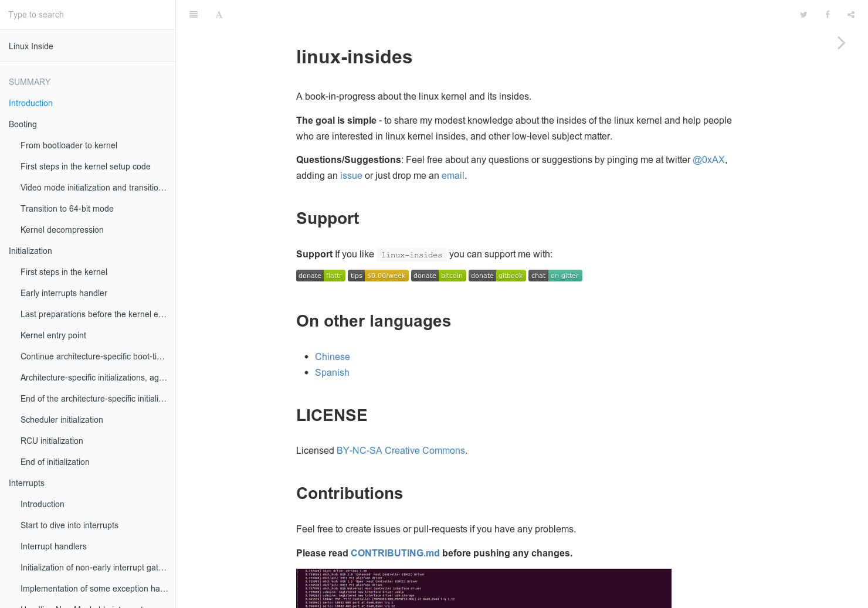Open the BY-NC-SA Creative Commons license link

point(401,450)
